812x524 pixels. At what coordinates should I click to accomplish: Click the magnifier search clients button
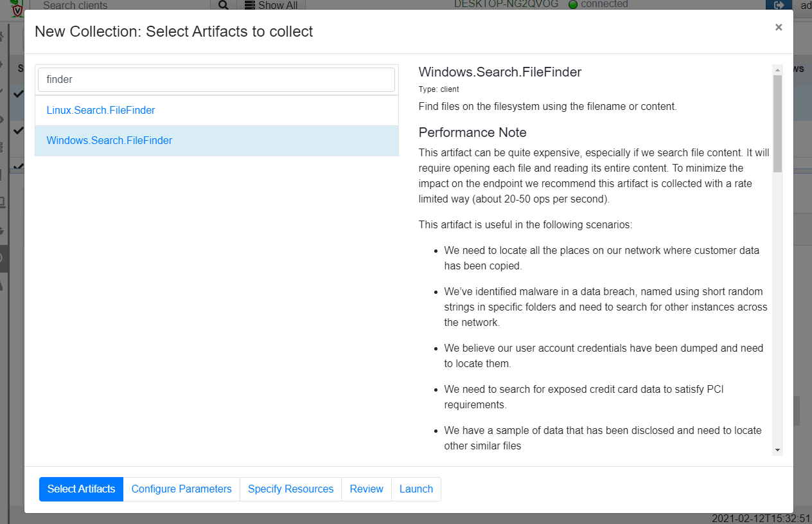[x=223, y=5]
